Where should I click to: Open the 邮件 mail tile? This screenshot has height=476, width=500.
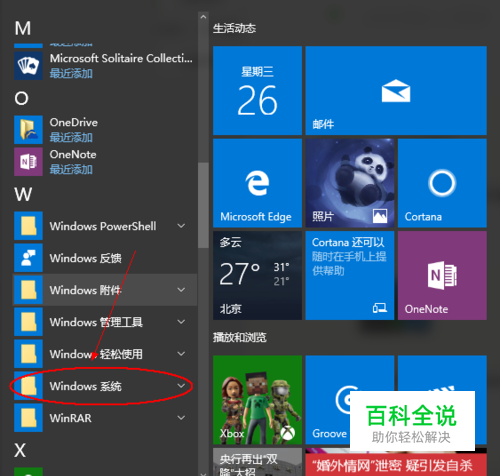coord(396,90)
